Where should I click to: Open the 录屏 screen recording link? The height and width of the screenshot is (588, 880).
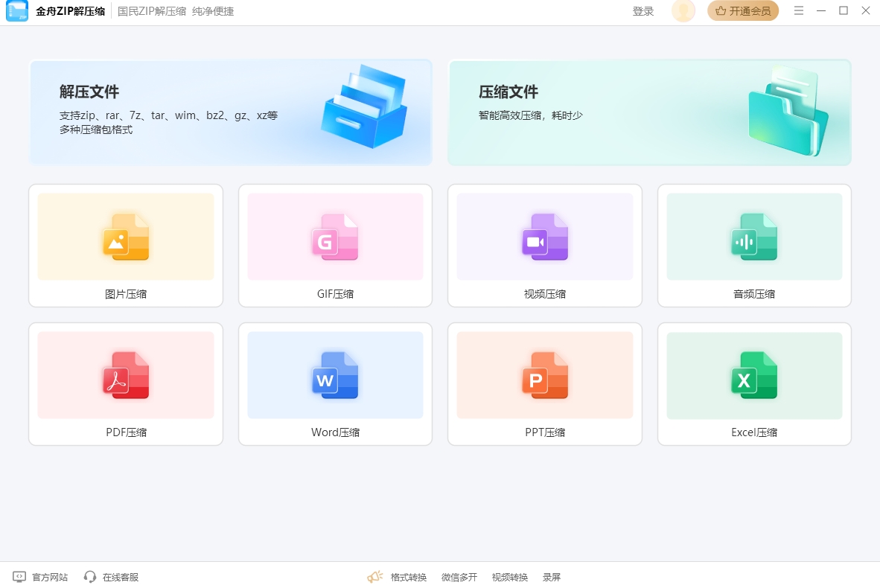pos(552,577)
